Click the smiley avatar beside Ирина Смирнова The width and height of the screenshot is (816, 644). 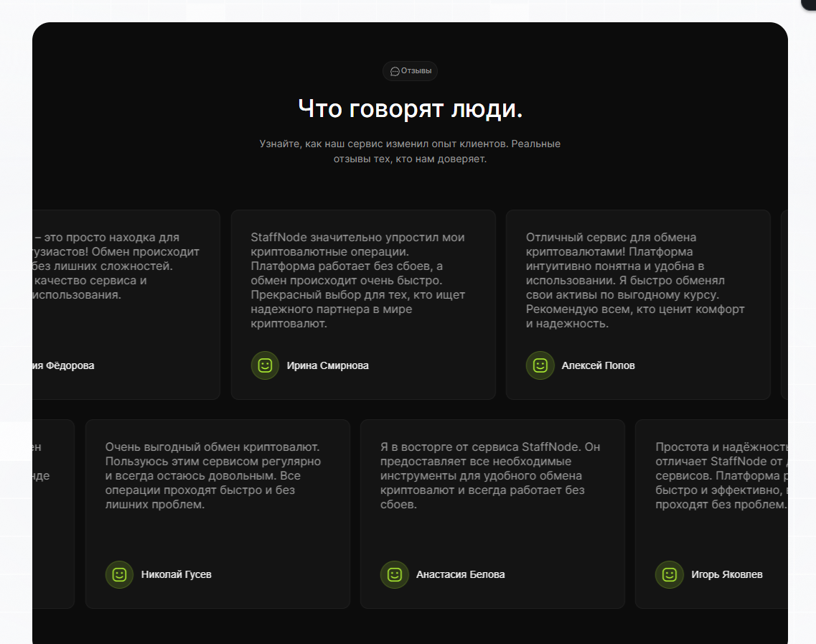coord(265,365)
